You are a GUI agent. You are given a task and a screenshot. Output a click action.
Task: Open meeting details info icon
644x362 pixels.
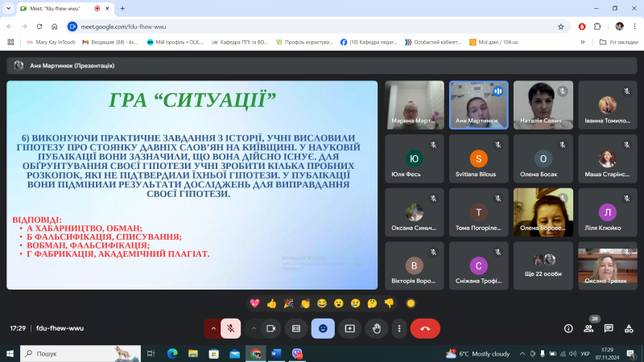tap(568, 328)
